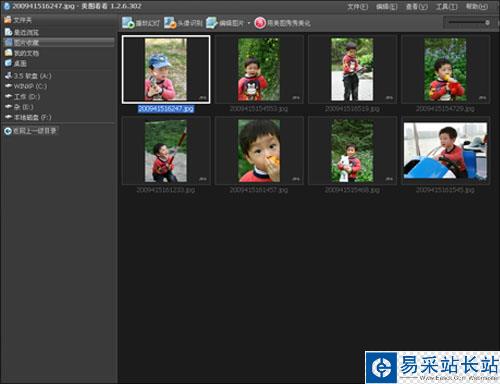This screenshot has width=500, height=384.
Task: Select thumbnail of boy driving blue toy car
Action: [x=445, y=151]
